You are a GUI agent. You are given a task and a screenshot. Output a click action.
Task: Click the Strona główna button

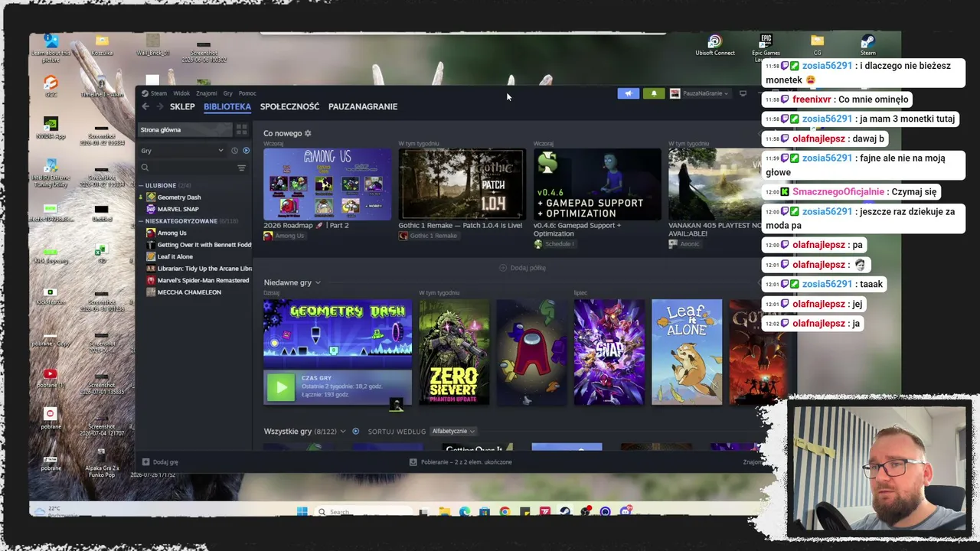(x=185, y=130)
